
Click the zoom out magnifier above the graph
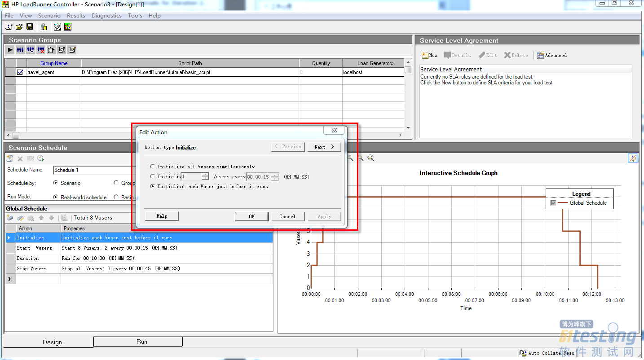360,158
